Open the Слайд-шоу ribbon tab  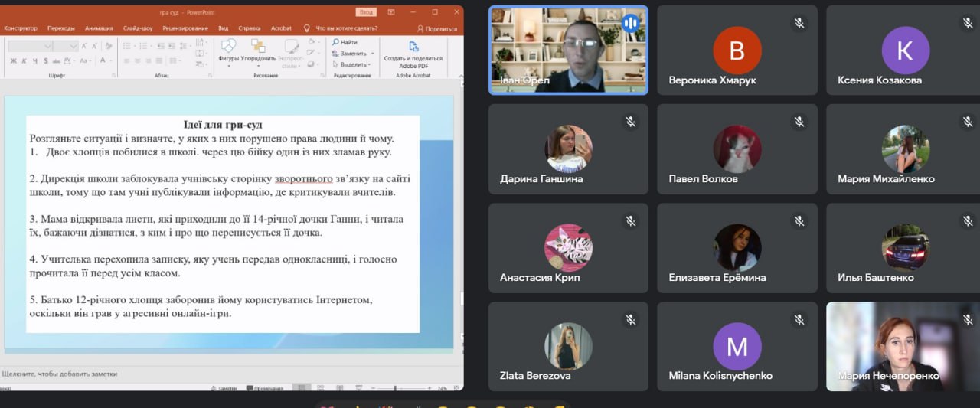click(x=138, y=28)
